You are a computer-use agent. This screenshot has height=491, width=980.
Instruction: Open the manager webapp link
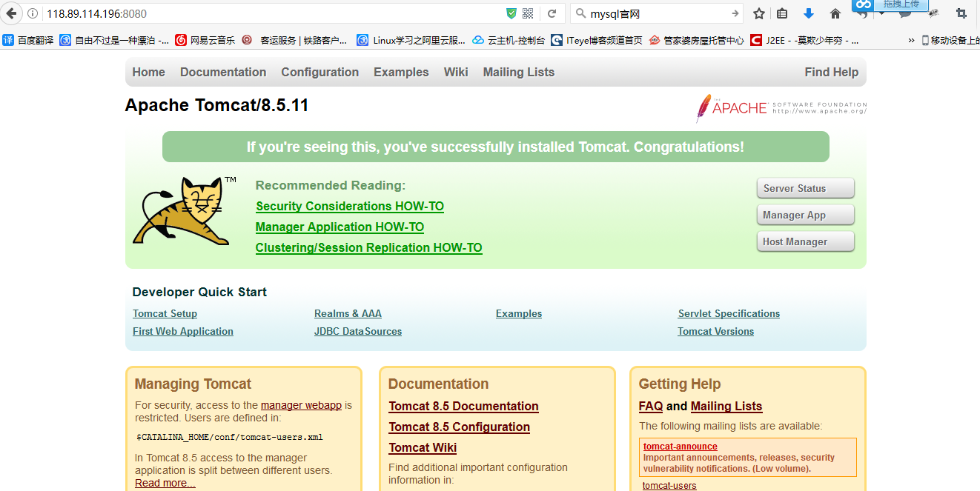pyautogui.click(x=301, y=405)
